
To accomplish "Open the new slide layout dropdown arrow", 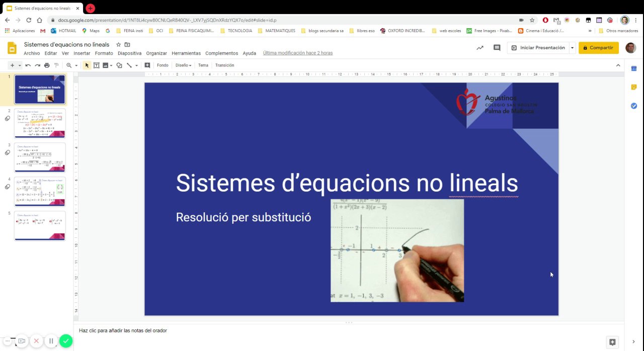I will (x=20, y=65).
